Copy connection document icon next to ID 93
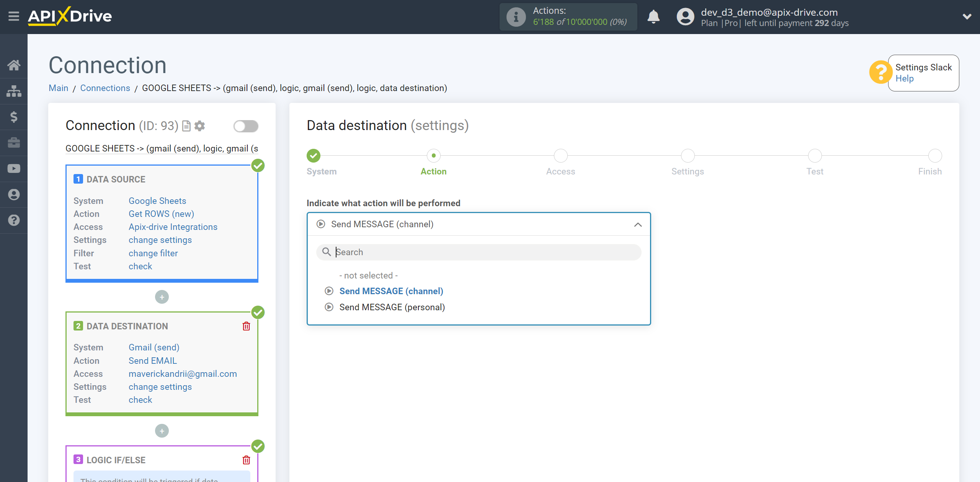Screen dimensions: 980x482 pyautogui.click(x=186, y=126)
